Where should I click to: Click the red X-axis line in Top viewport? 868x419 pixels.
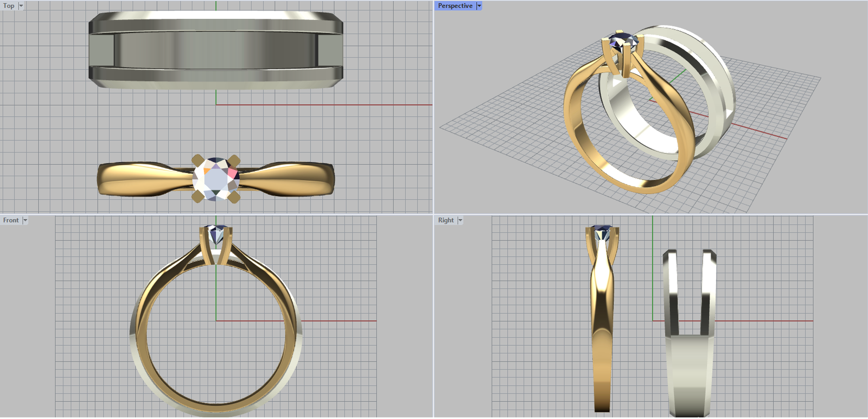[325, 105]
